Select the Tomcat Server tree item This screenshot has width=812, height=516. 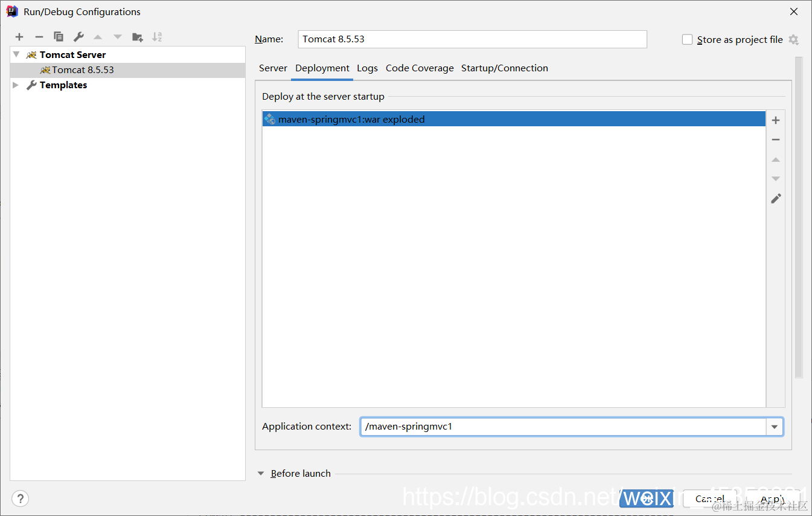pos(128,54)
